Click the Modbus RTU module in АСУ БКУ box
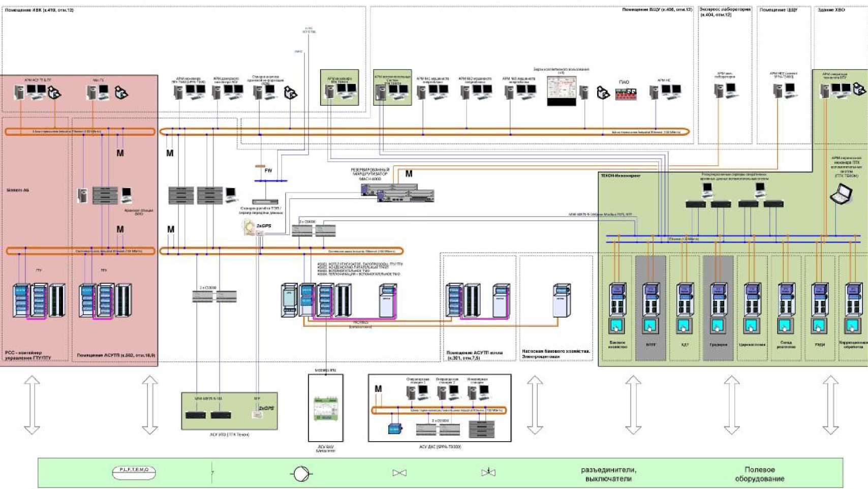Image resolution: width=868 pixels, height=489 pixels. (x=325, y=408)
